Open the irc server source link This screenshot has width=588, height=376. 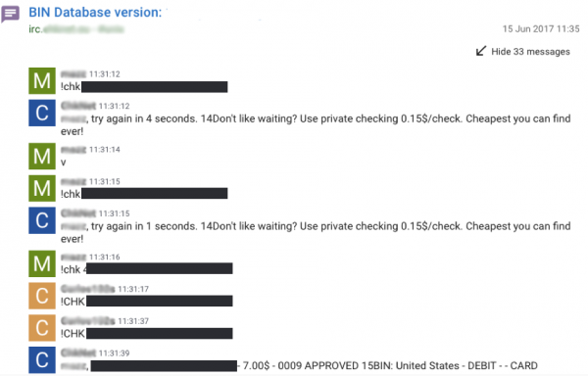76,29
